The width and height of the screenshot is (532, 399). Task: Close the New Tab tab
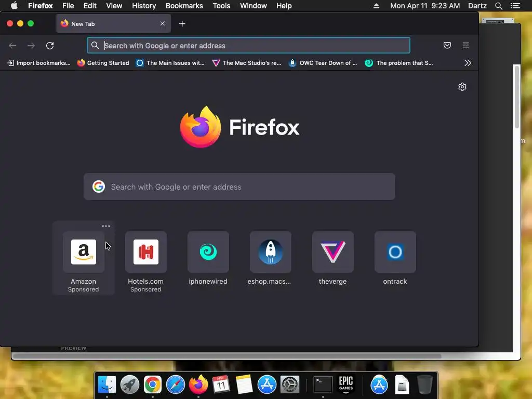pos(163,23)
